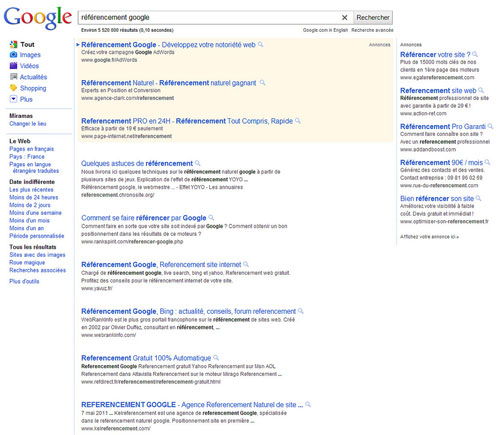Select Sites avec des images
This screenshot has height=435, width=500.
[x=37, y=255]
